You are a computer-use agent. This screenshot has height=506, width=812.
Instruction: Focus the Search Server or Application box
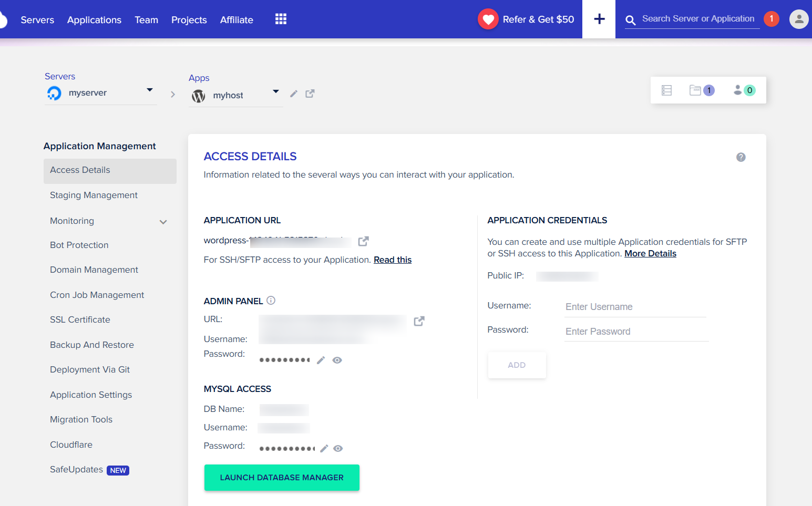click(698, 19)
